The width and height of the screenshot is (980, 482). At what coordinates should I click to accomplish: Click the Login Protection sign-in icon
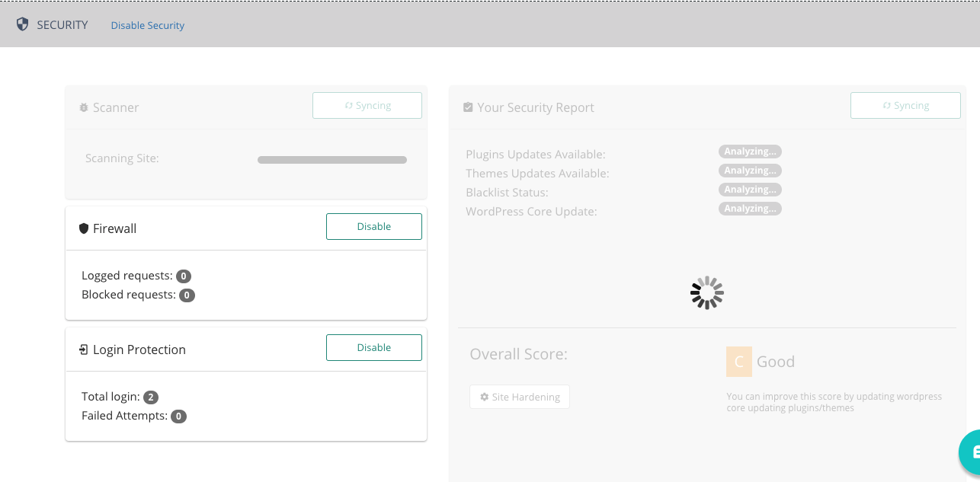(x=84, y=350)
